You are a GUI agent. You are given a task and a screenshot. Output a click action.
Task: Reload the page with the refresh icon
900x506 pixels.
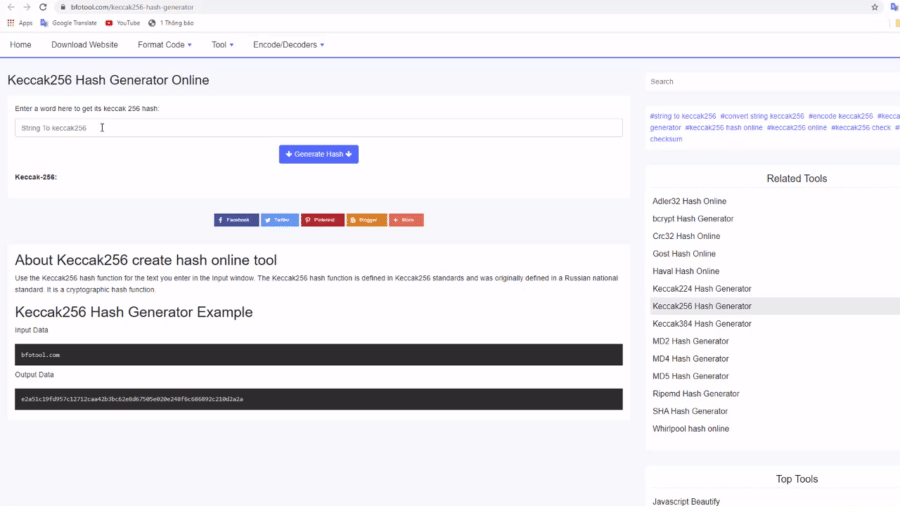pos(43,7)
